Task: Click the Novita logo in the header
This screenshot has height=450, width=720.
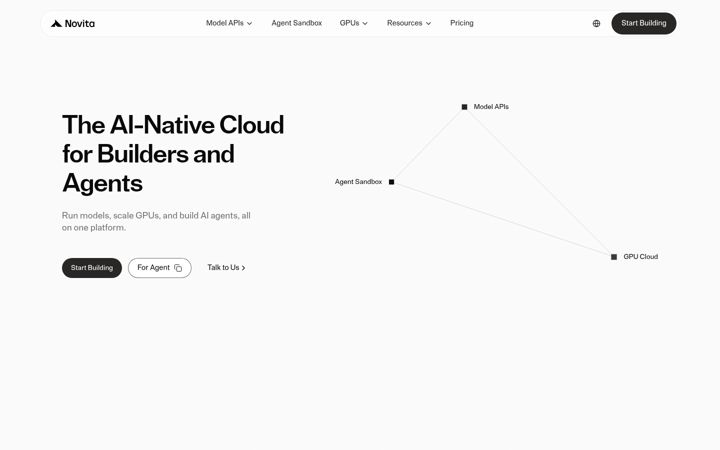Action: [x=73, y=23]
